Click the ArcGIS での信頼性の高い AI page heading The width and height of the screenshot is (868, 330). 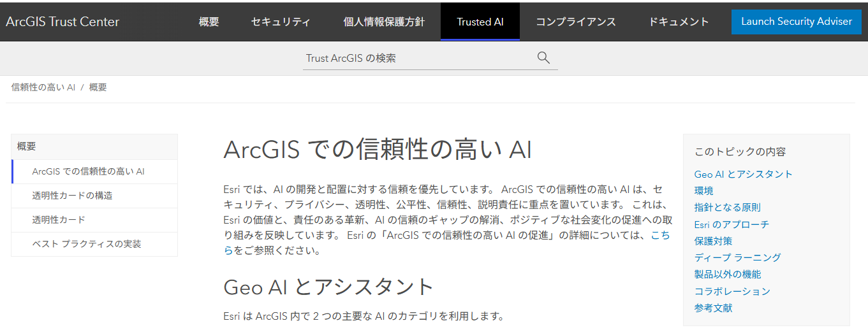coord(378,150)
